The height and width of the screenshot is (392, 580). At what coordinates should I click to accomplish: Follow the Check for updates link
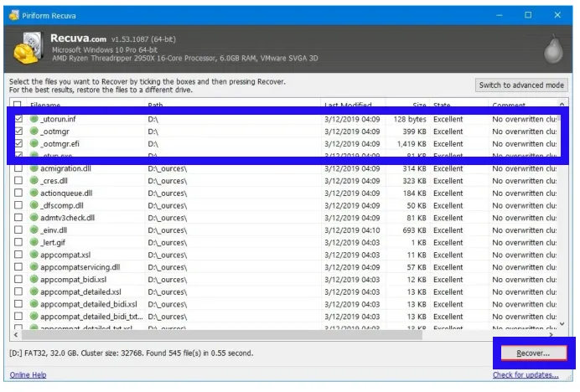pyautogui.click(x=526, y=374)
